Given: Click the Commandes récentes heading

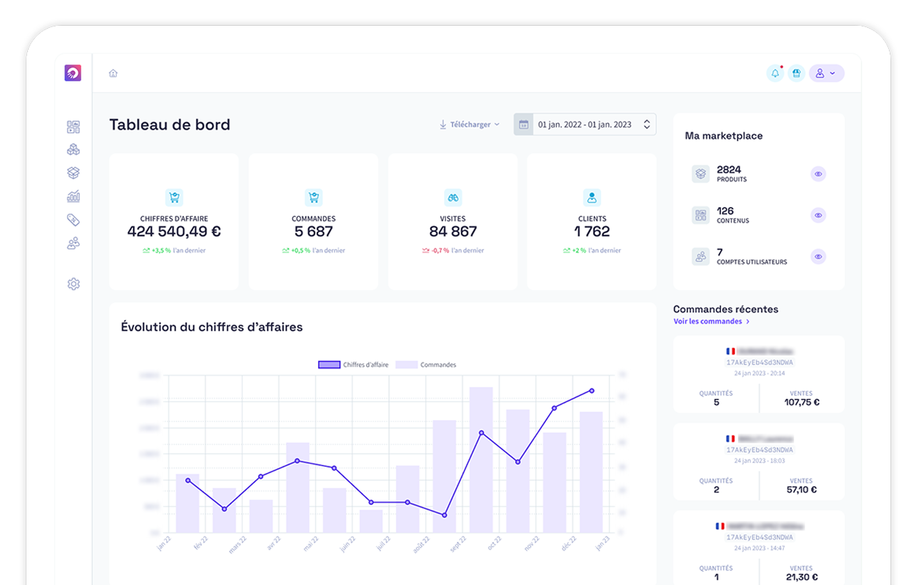Looking at the screenshot, I should pos(725,309).
